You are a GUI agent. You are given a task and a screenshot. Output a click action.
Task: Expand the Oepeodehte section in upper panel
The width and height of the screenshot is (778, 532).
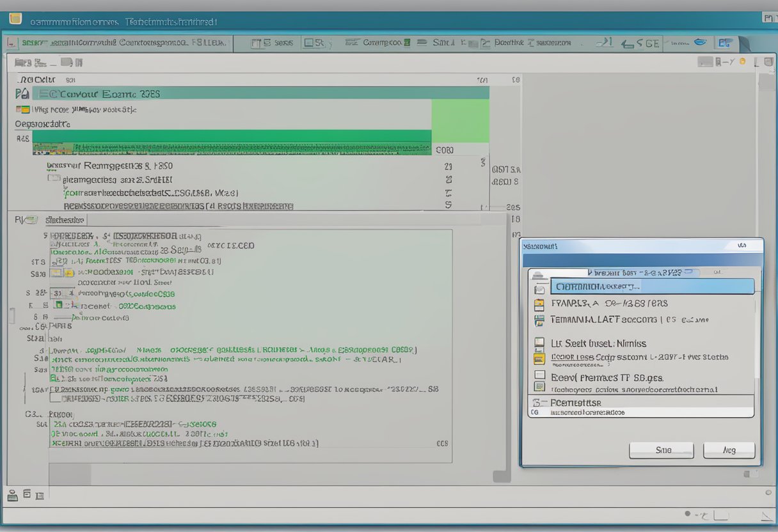pyautogui.click(x=42, y=124)
